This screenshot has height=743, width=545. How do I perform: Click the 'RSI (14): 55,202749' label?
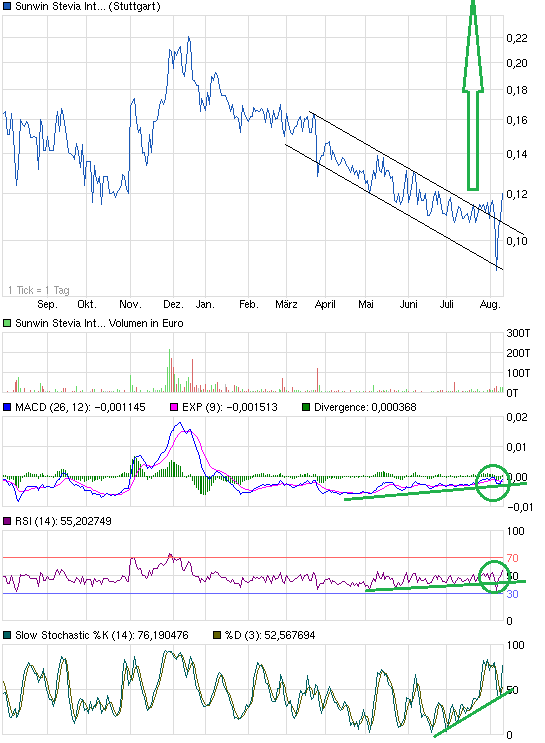pos(63,521)
